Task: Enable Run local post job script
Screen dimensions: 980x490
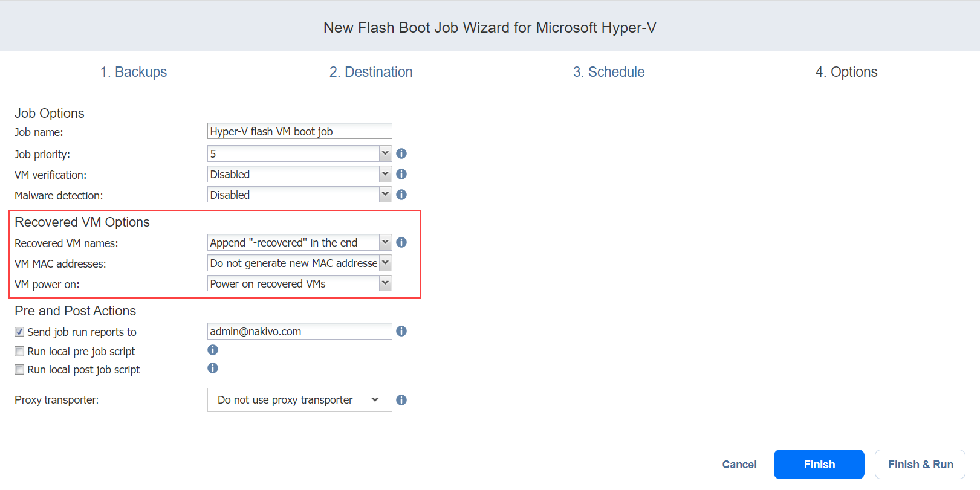Action: coord(19,370)
